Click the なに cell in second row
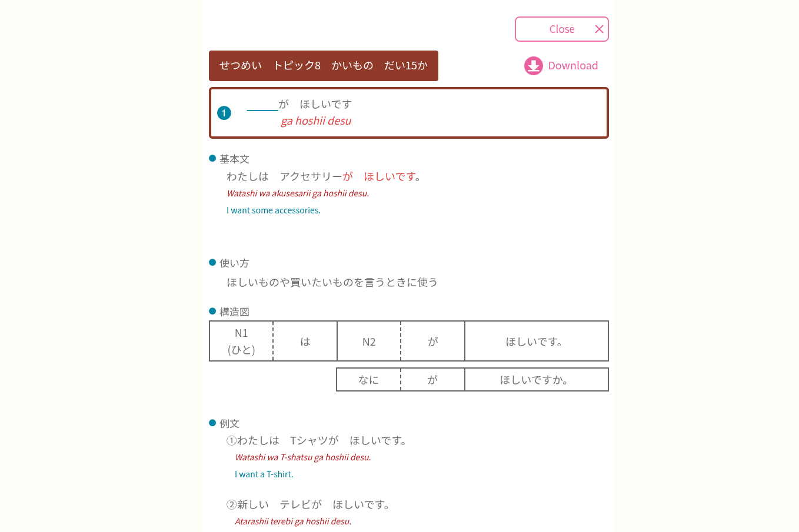This screenshot has width=799, height=532. coord(369,380)
